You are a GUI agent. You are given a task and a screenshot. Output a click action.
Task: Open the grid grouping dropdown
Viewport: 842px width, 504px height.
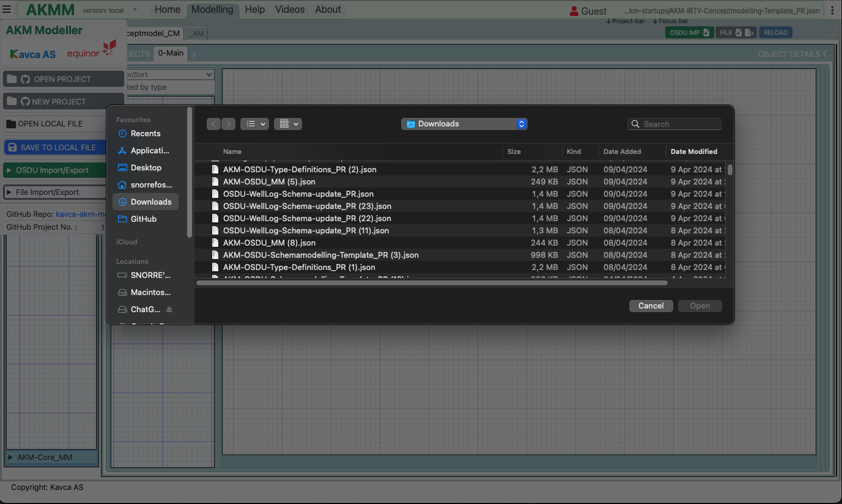pos(288,124)
